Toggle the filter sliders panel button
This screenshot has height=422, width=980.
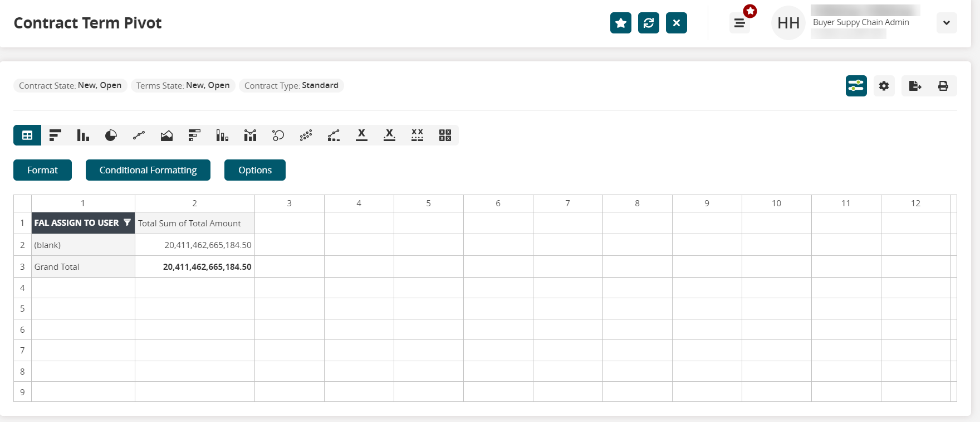[856, 86]
